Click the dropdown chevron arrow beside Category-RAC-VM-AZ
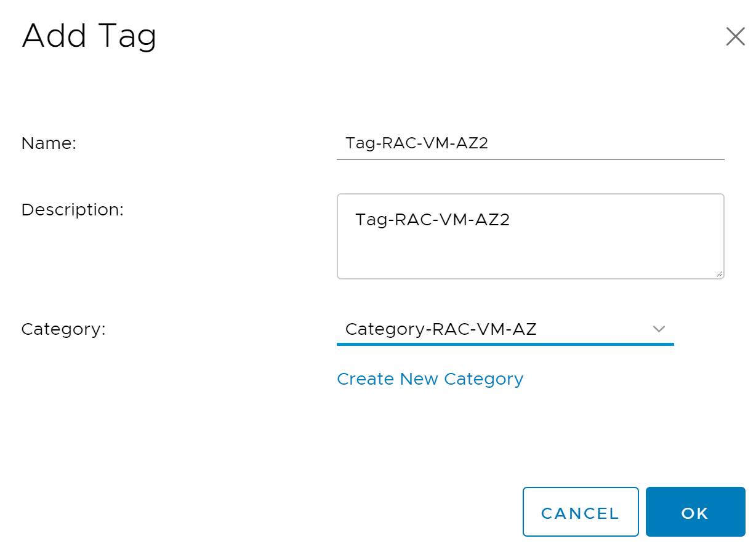This screenshot has height=549, width=756. click(659, 329)
